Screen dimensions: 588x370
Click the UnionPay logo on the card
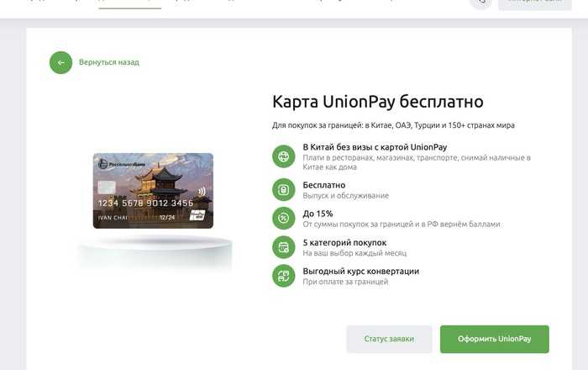pos(197,216)
